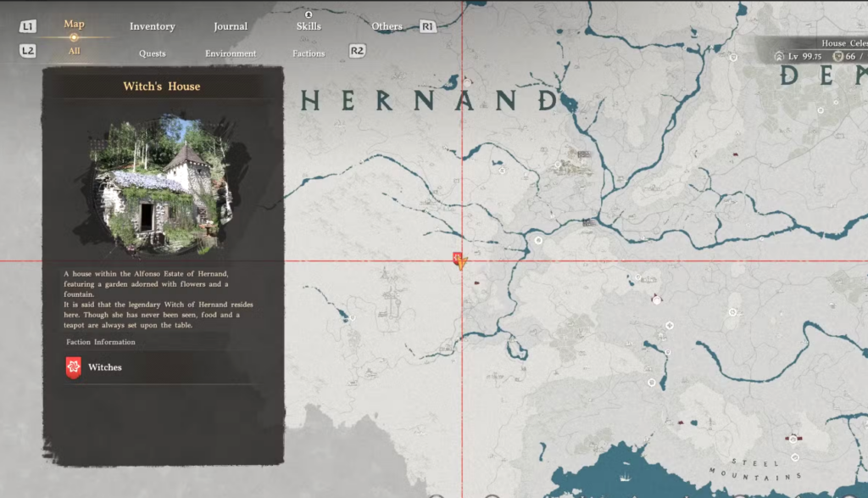The width and height of the screenshot is (868, 498).
Task: Click the Witch's House panel title
Action: click(161, 87)
